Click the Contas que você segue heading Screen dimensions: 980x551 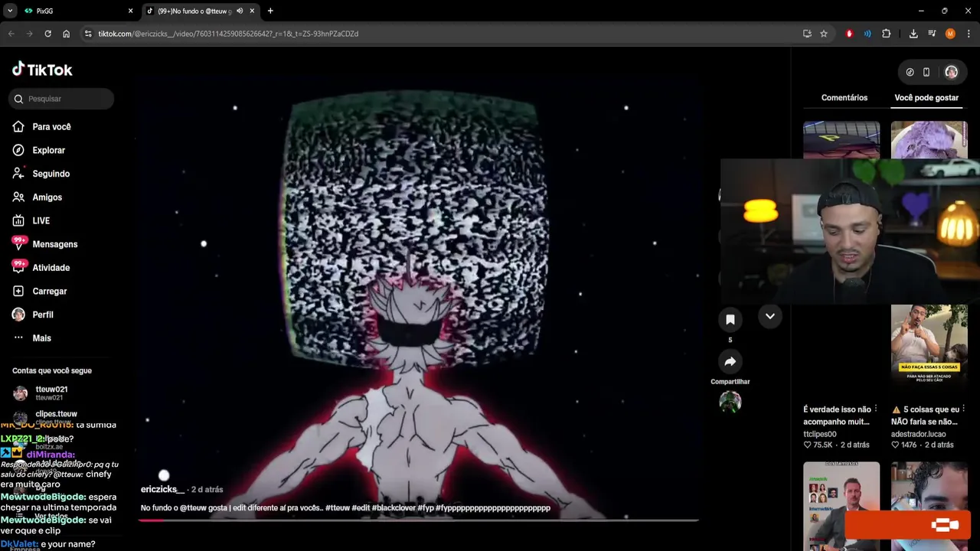(52, 370)
